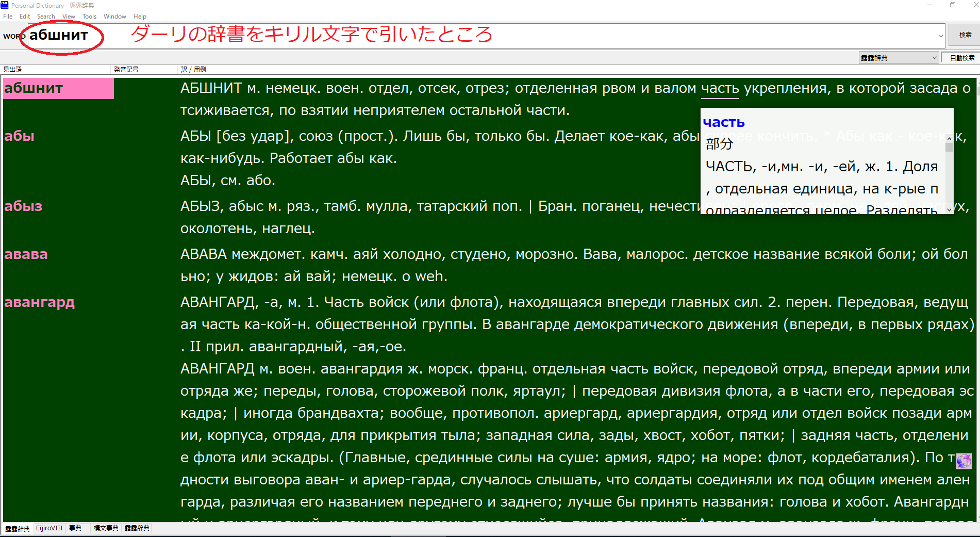Select the active 露露辞典 tab beside EijiroVIII

click(18, 529)
